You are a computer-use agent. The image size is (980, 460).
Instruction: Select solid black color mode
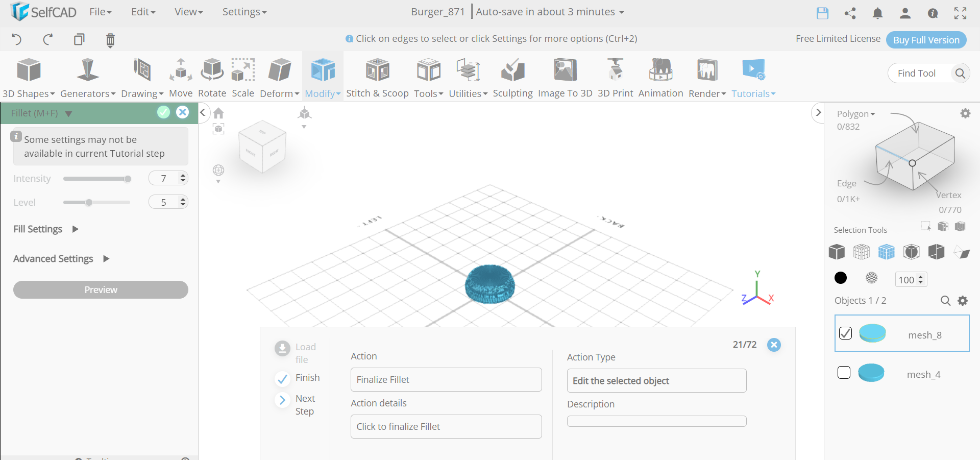pyautogui.click(x=841, y=278)
